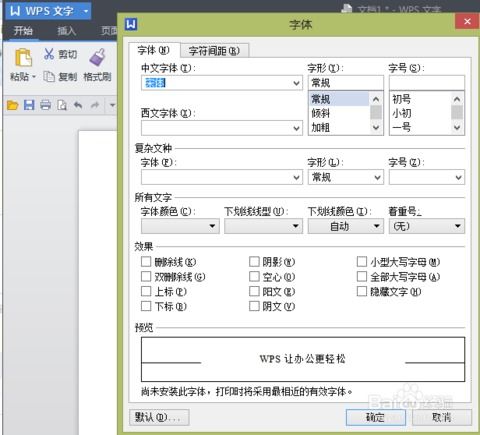Click the Print Preview icon
Viewport: 480px width, 435px height.
tap(62, 105)
